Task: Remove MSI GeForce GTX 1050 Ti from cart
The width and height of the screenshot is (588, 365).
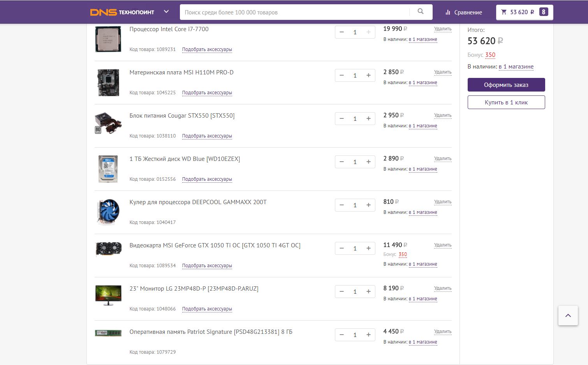Action: click(x=443, y=245)
